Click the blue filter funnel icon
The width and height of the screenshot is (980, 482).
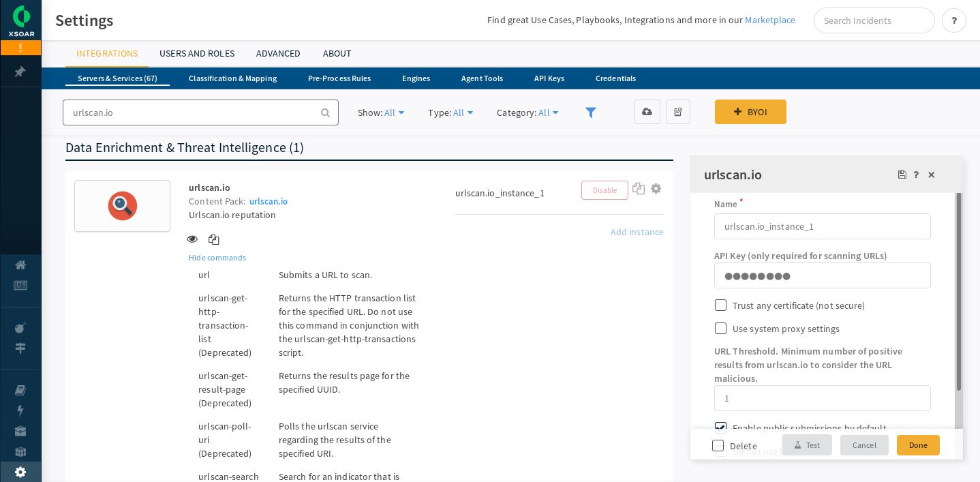click(x=591, y=112)
